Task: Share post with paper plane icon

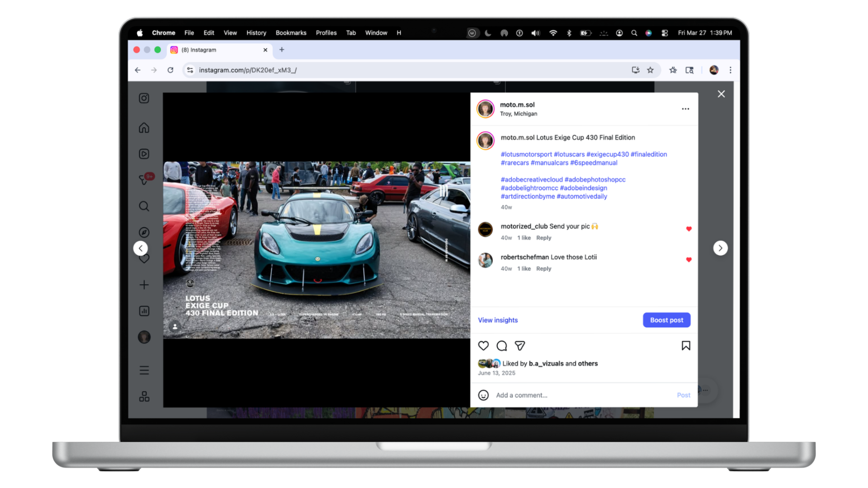Action: (520, 346)
